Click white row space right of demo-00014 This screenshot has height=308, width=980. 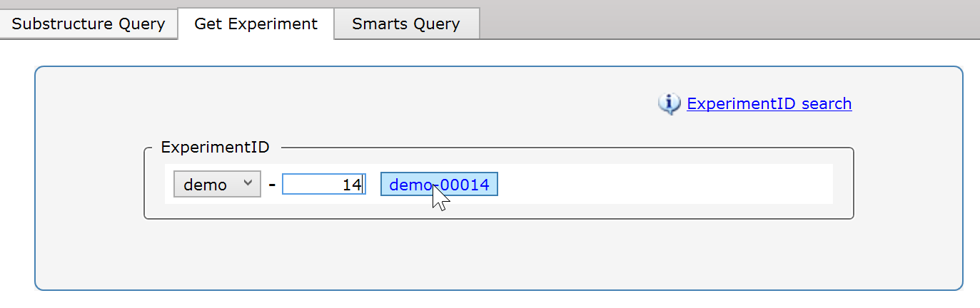(x=664, y=185)
